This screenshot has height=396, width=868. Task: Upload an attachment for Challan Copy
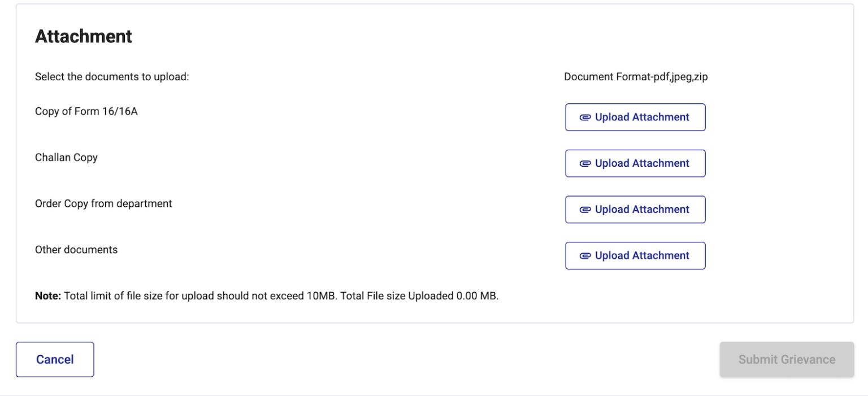[635, 163]
